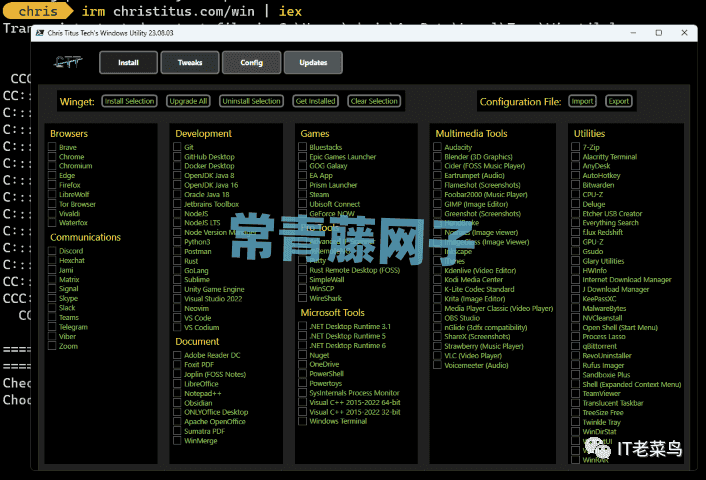This screenshot has width=706, height=480.
Task: Check the OneDrive checkbox
Action: pos(303,364)
